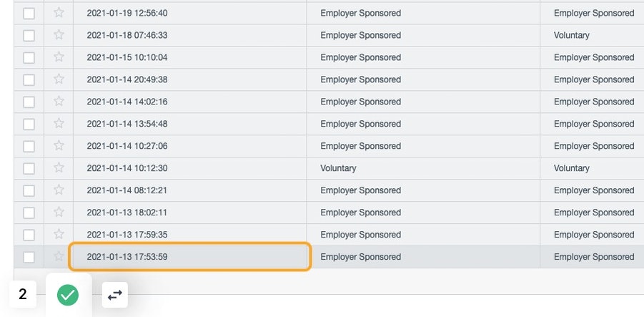Select the 2021-01-14 14:02:16 row checkbox
This screenshot has width=644, height=317.
coord(29,102)
